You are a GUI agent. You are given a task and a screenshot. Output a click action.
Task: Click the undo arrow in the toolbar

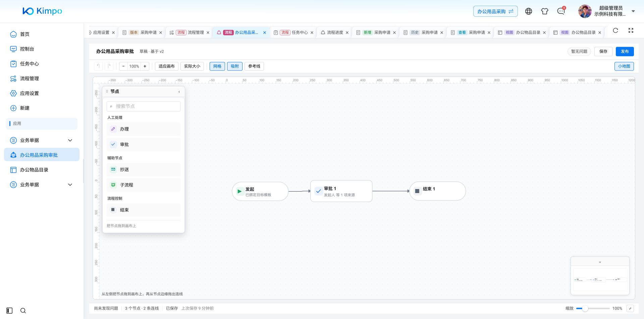pyautogui.click(x=98, y=66)
